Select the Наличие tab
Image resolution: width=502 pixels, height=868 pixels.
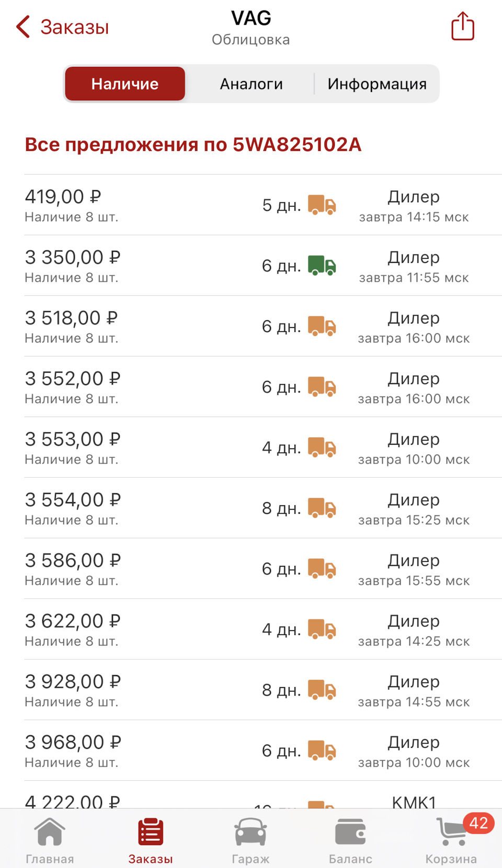[125, 84]
